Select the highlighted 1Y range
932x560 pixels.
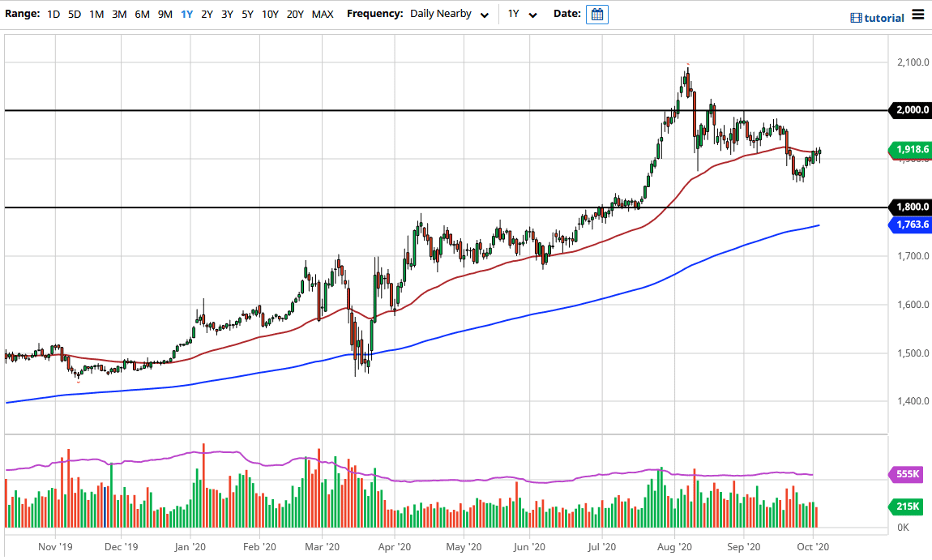(186, 15)
